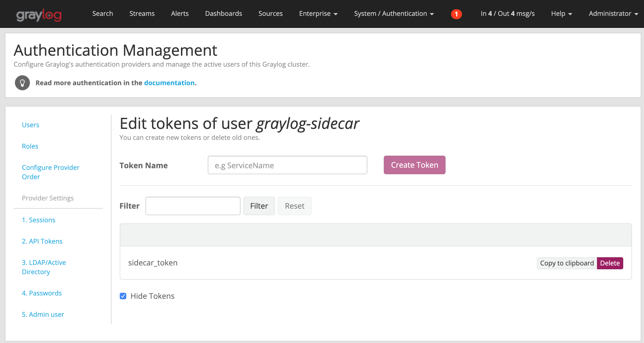Open the Dashboards menu item
The height and width of the screenshot is (343, 644).
point(223,14)
